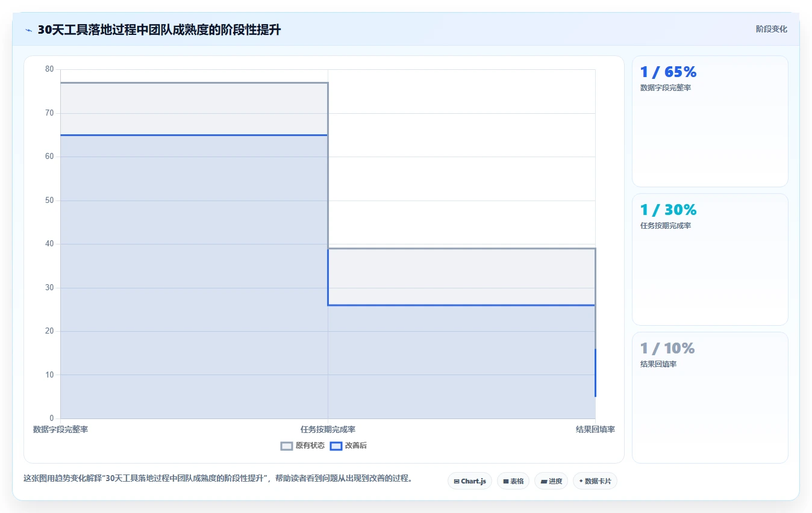The height and width of the screenshot is (513, 812).
Task: Open the 结果回填率 1 / 10% card
Action: click(x=710, y=398)
